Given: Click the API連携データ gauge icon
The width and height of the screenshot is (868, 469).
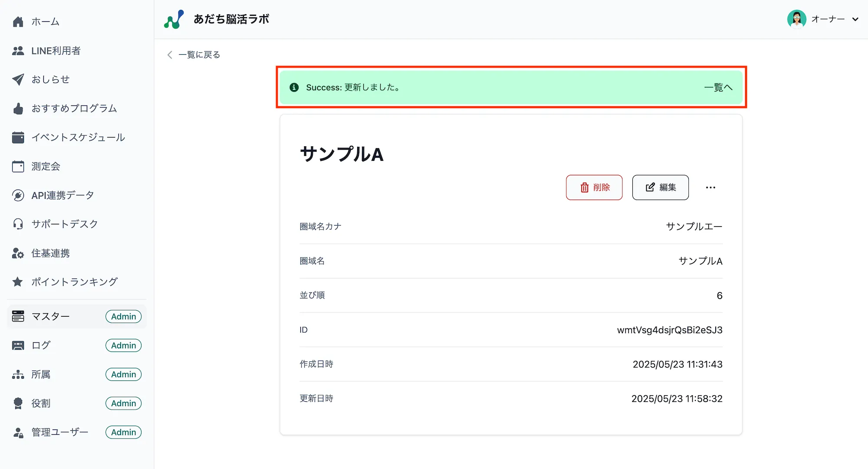Looking at the screenshot, I should click(x=18, y=195).
